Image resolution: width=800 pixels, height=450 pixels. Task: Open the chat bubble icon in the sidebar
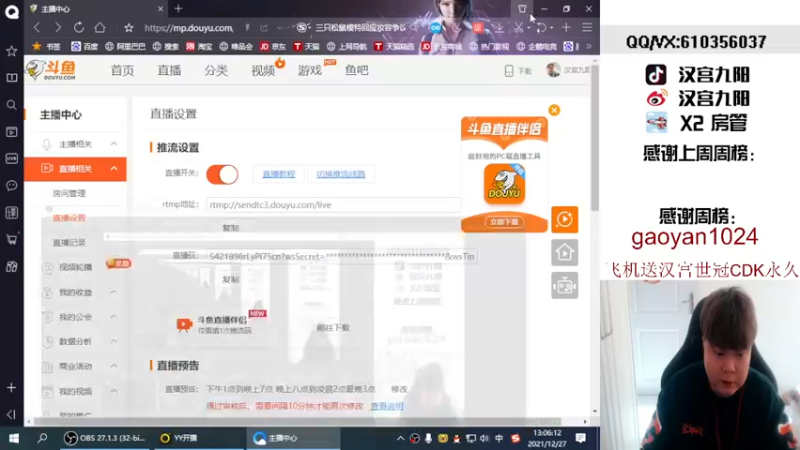[x=11, y=185]
